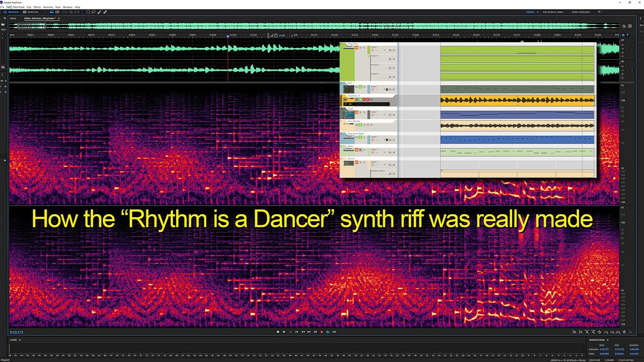This screenshot has height=362, width=644.
Task: Click Zoom In time icon
Action: (587, 332)
